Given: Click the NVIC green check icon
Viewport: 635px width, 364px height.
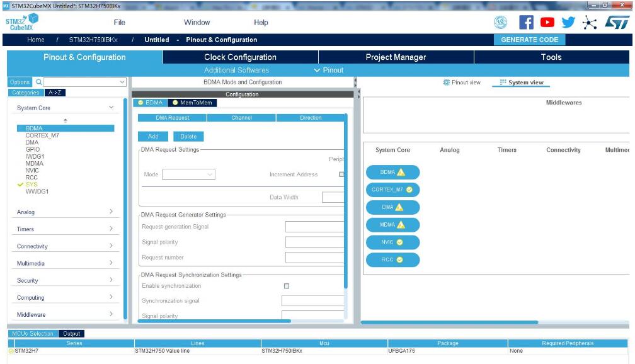Looking at the screenshot, I should [399, 242].
